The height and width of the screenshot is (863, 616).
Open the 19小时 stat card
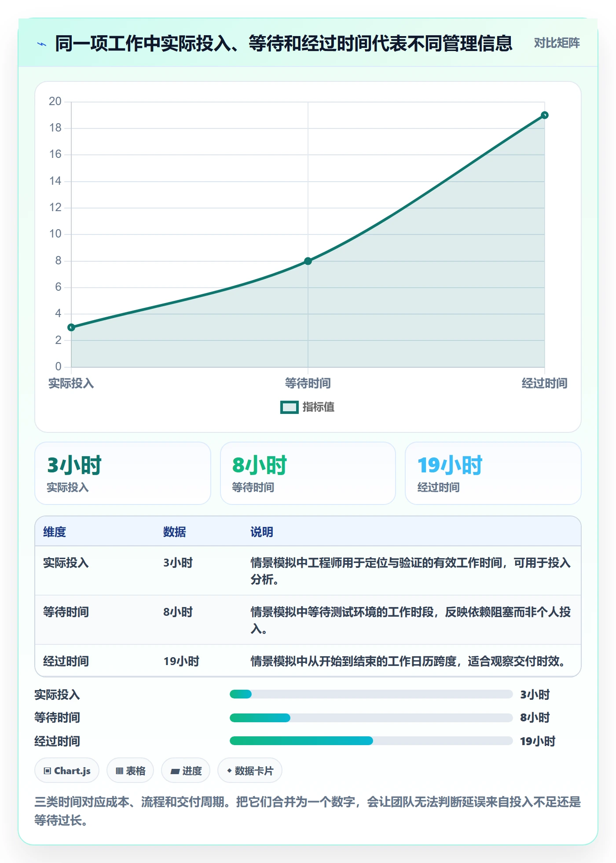point(493,473)
